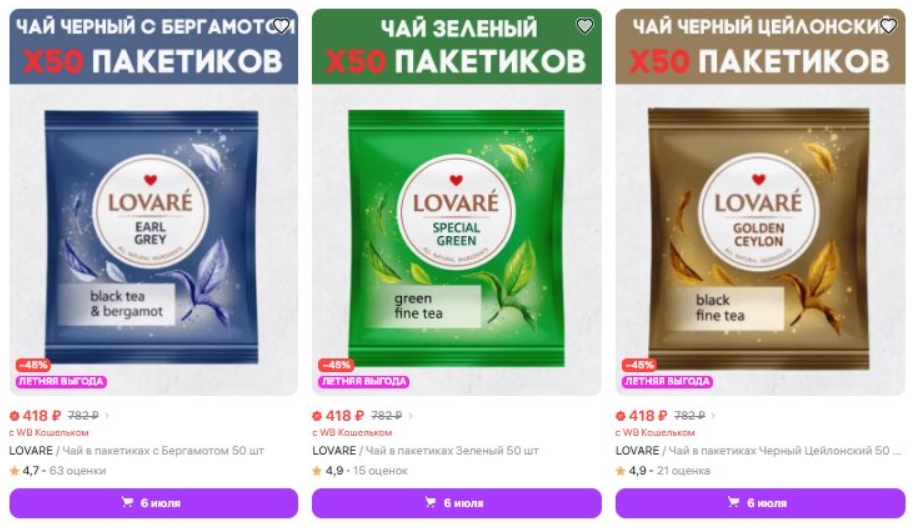Favorite the Earl Grey tea with heart icon
Image resolution: width=917 pixels, height=530 pixels.
(281, 26)
